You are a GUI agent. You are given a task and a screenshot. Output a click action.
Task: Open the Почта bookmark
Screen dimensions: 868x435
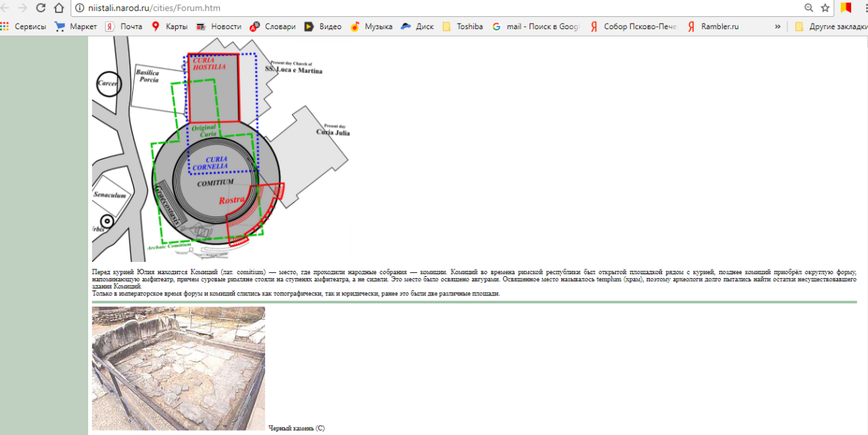tap(123, 26)
